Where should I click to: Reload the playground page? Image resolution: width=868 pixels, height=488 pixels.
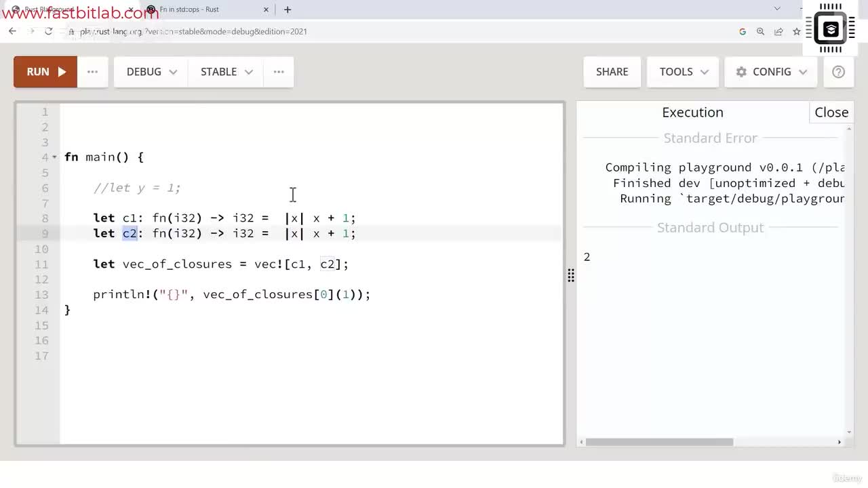[x=48, y=31]
